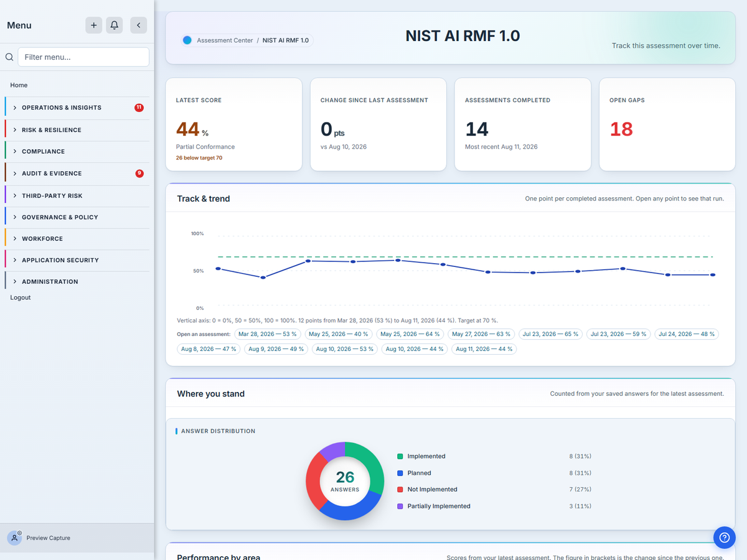
Task: Click first trend chart point at 53%
Action: 218,268
